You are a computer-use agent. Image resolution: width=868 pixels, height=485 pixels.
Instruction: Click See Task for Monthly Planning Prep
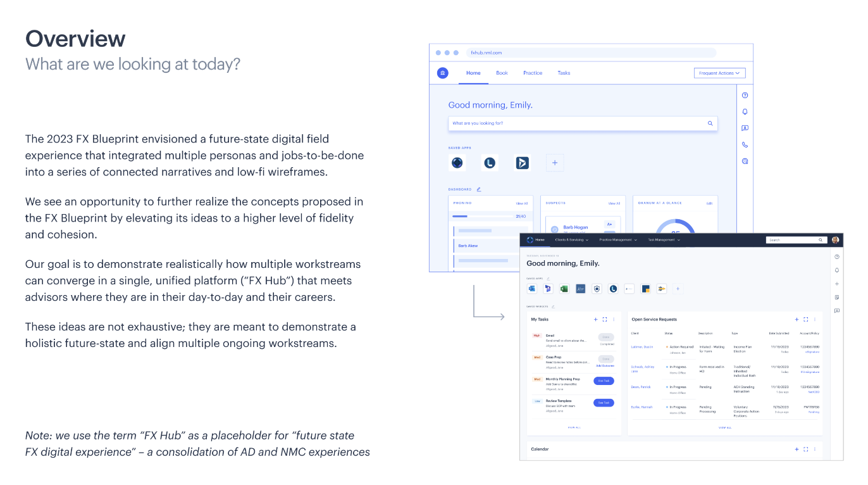(x=604, y=381)
